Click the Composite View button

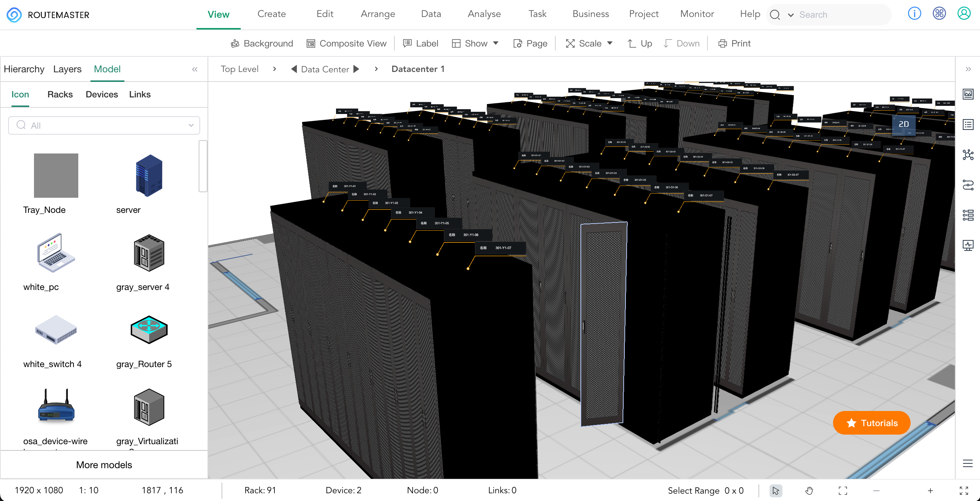pos(346,43)
